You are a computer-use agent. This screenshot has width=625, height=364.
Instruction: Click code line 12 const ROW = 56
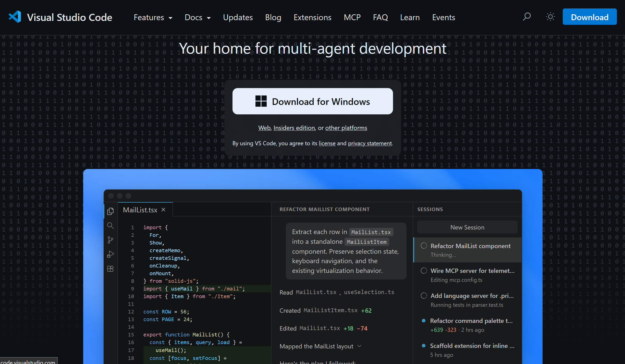point(166,312)
